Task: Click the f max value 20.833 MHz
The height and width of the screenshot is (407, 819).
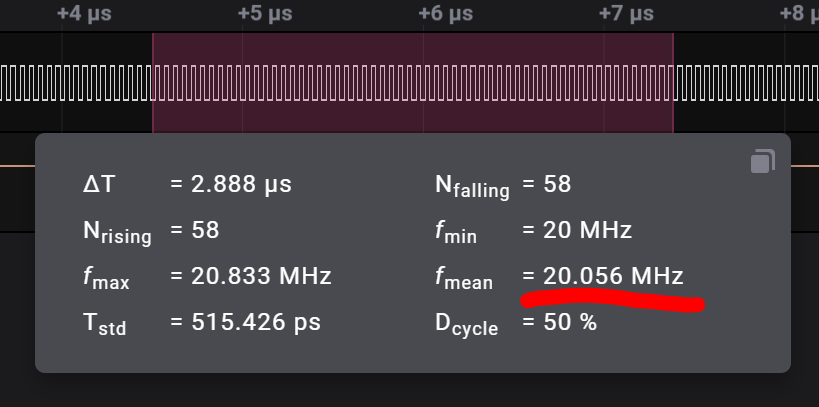Action: pos(261,276)
